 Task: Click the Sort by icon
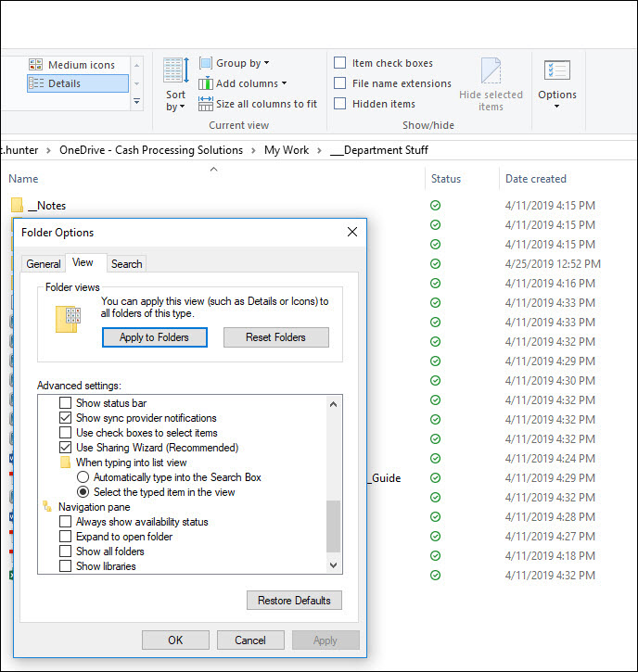[x=175, y=71]
